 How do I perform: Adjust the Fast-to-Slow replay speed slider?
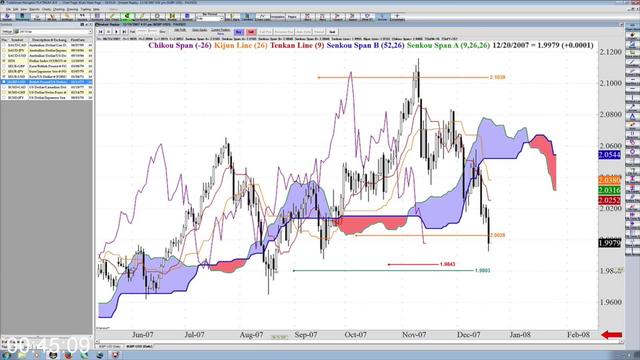point(147,31)
